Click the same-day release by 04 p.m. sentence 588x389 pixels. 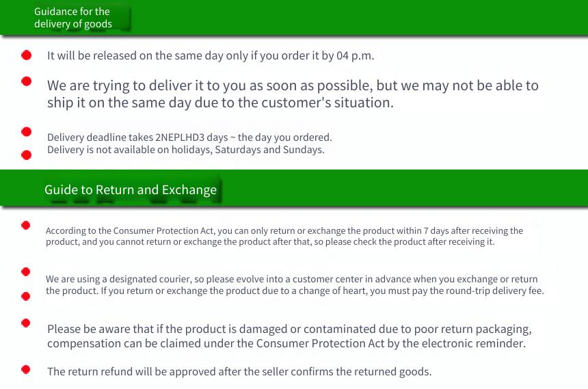[211, 56]
